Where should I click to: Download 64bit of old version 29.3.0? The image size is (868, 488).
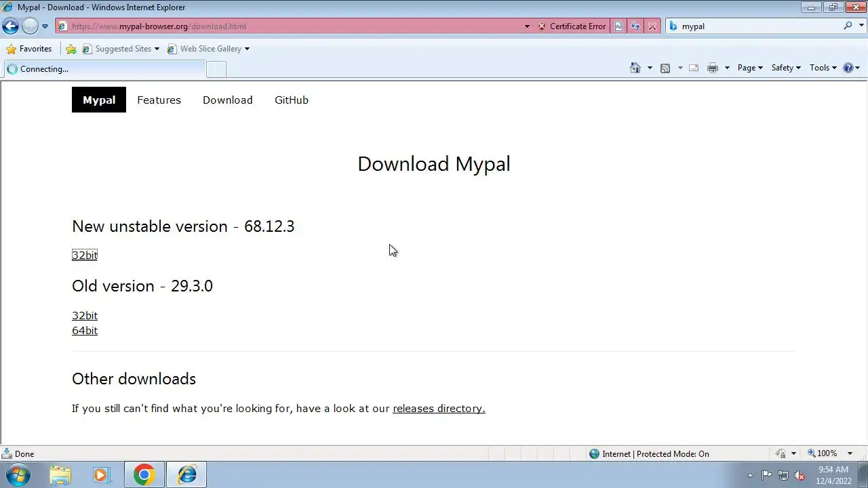point(85,331)
